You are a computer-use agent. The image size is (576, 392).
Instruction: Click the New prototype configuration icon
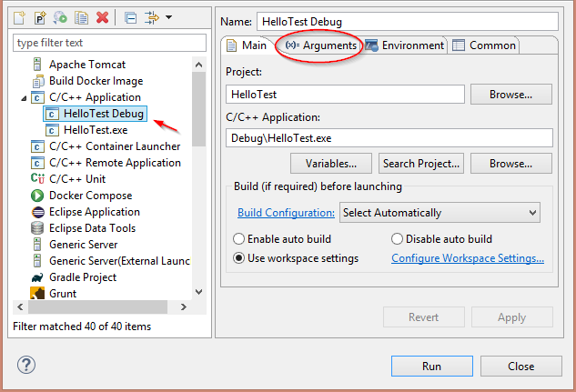pyautogui.click(x=40, y=17)
